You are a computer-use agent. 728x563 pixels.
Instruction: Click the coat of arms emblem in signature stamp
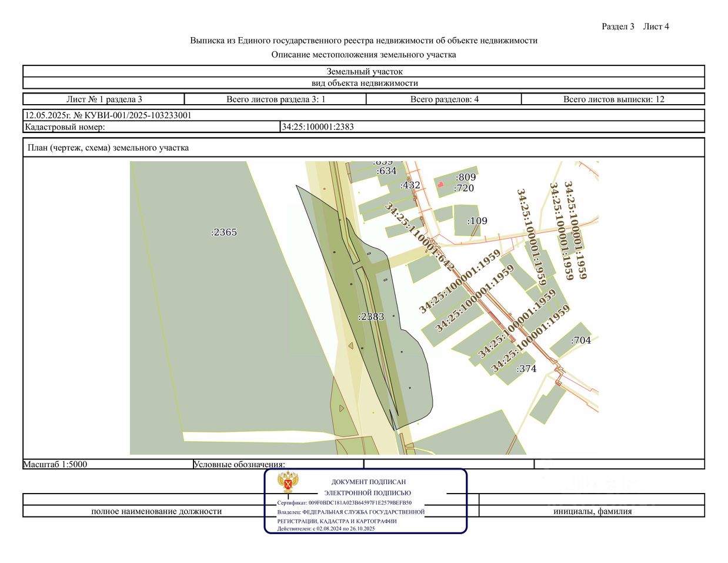tap(288, 482)
